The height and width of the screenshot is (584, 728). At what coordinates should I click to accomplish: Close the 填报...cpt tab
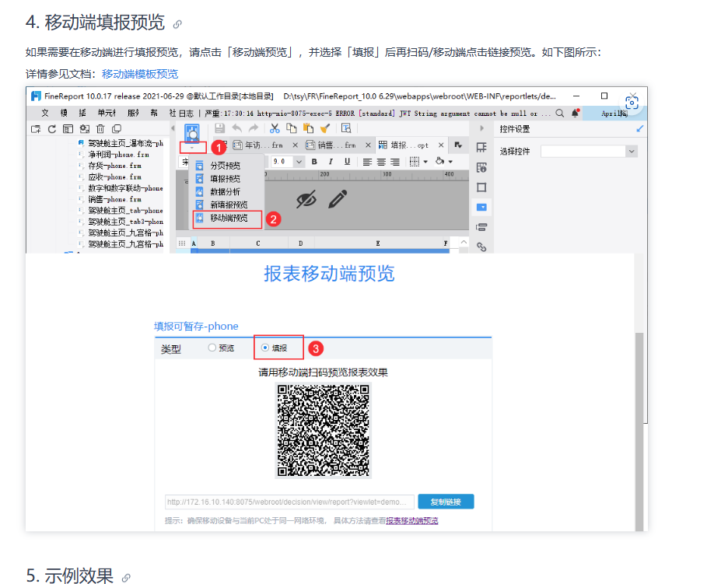441,145
